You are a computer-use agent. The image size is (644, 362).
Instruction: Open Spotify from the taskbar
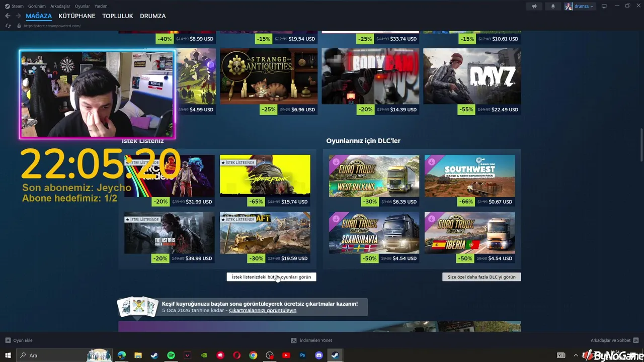click(x=171, y=355)
